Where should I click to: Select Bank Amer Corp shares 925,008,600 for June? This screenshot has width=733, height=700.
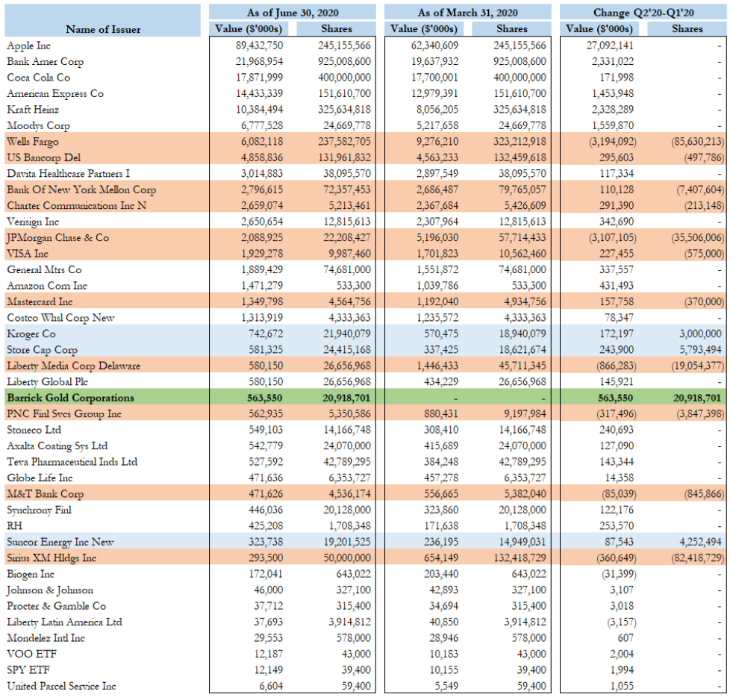pyautogui.click(x=344, y=62)
